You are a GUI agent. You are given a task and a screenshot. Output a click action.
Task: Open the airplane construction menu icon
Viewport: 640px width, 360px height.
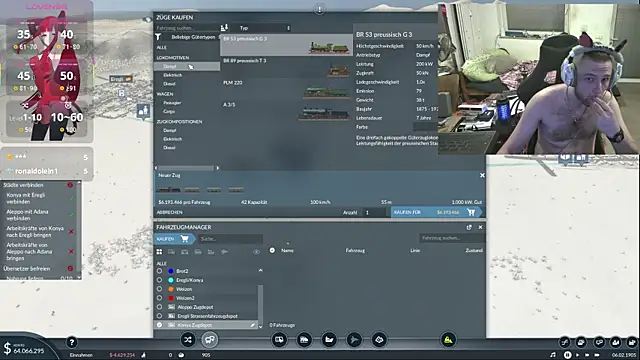(x=354, y=340)
